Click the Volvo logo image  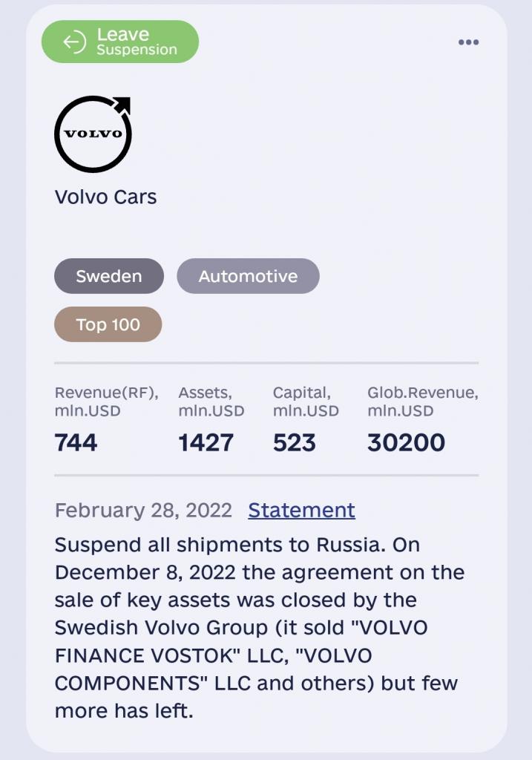pos(93,134)
